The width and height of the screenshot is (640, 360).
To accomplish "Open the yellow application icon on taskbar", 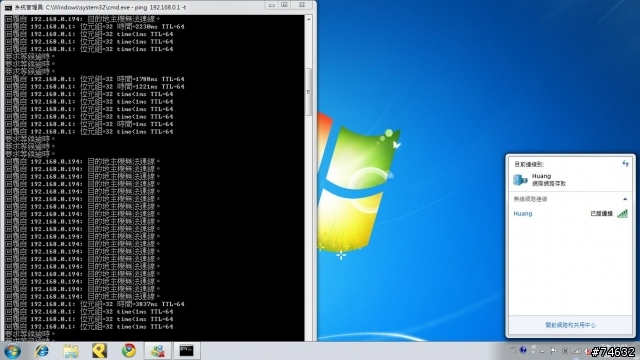I will pyautogui.click(x=99, y=351).
